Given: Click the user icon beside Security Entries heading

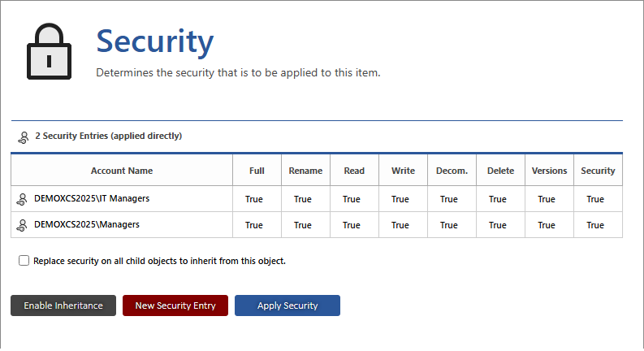Looking at the screenshot, I should tap(23, 136).
